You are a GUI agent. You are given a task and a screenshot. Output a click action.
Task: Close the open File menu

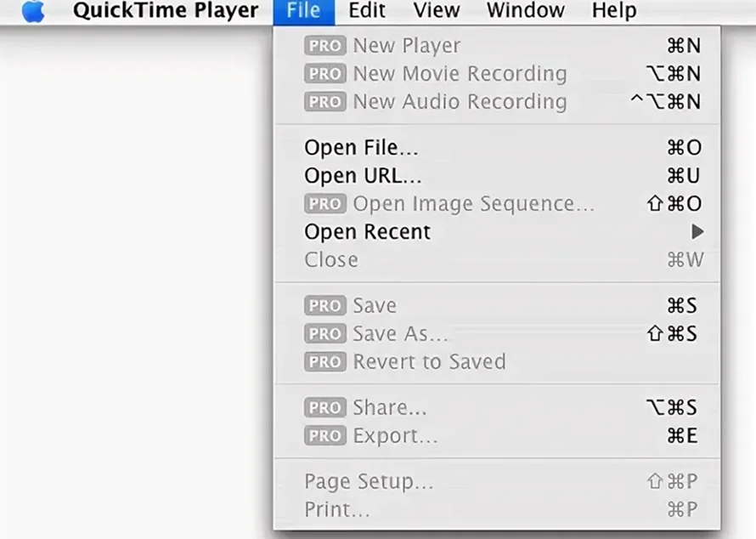[x=304, y=10]
